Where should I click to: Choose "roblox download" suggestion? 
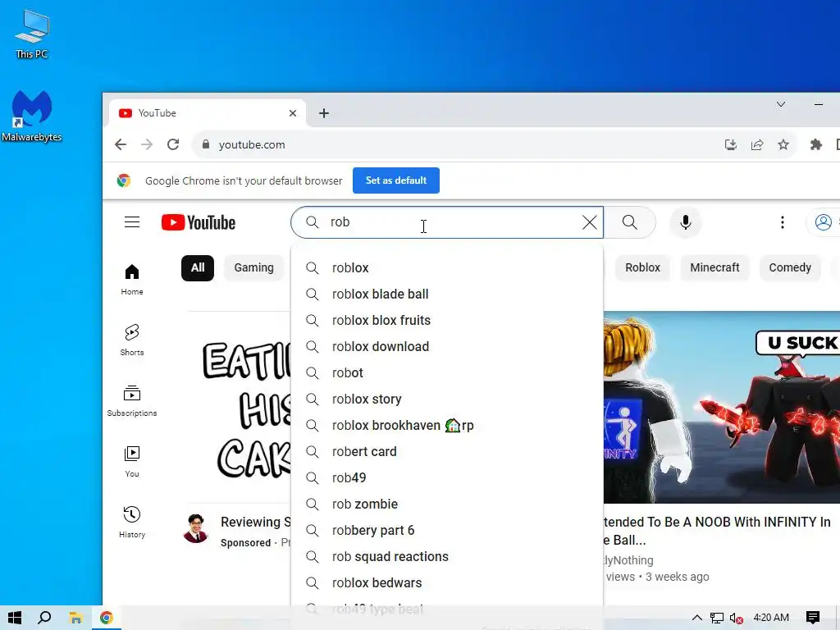click(447, 347)
